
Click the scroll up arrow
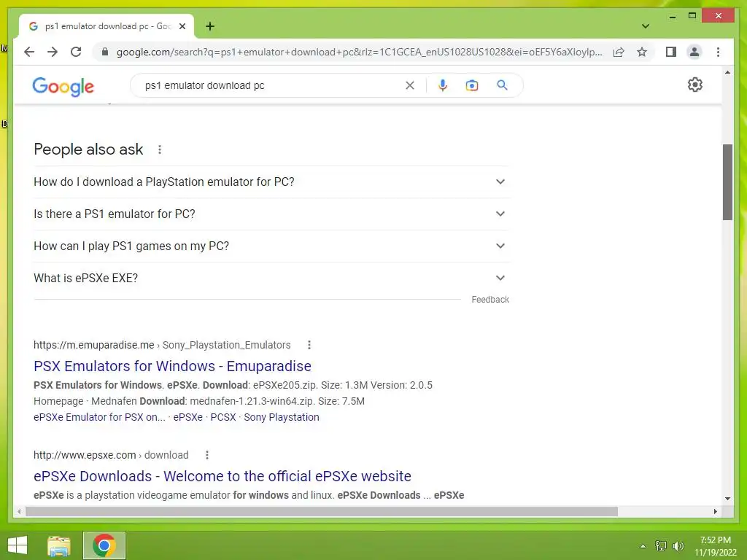pyautogui.click(x=727, y=72)
